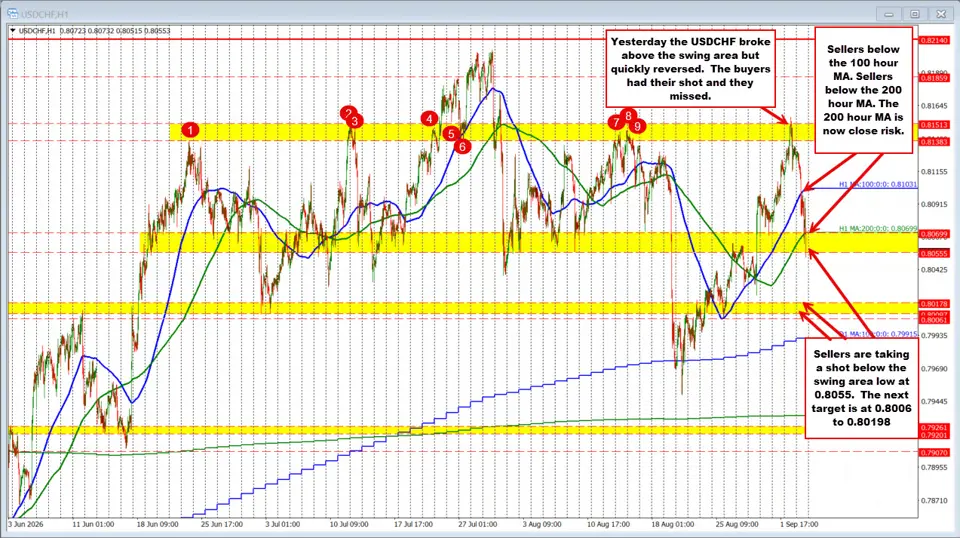Click the chart window icon beside USDCHF,H1 title
960x538 pixels.
pyautogui.click(x=12, y=13)
